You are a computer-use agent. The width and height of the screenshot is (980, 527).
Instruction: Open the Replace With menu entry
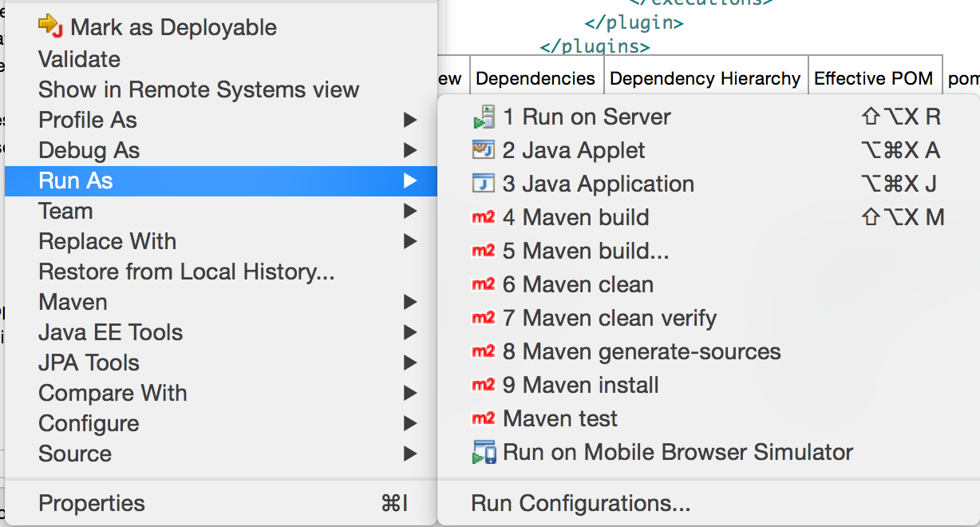[221, 241]
